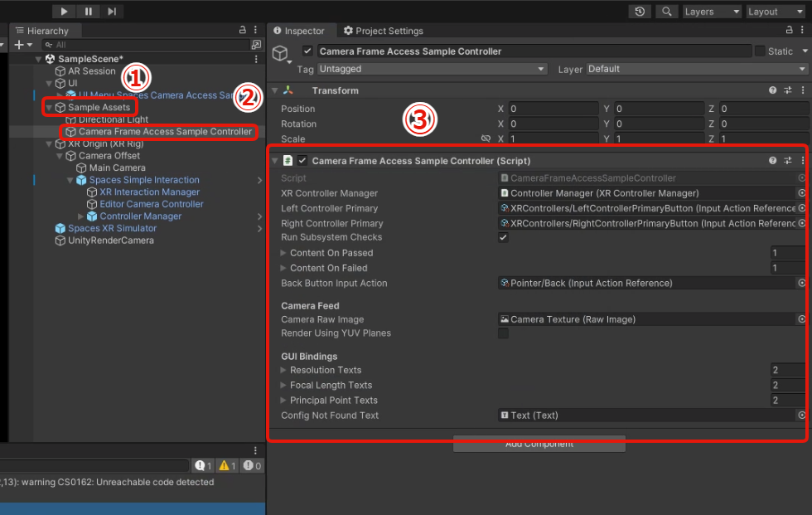Uncheck Run Subsystem Checks checkbox
The image size is (812, 515).
tap(503, 237)
